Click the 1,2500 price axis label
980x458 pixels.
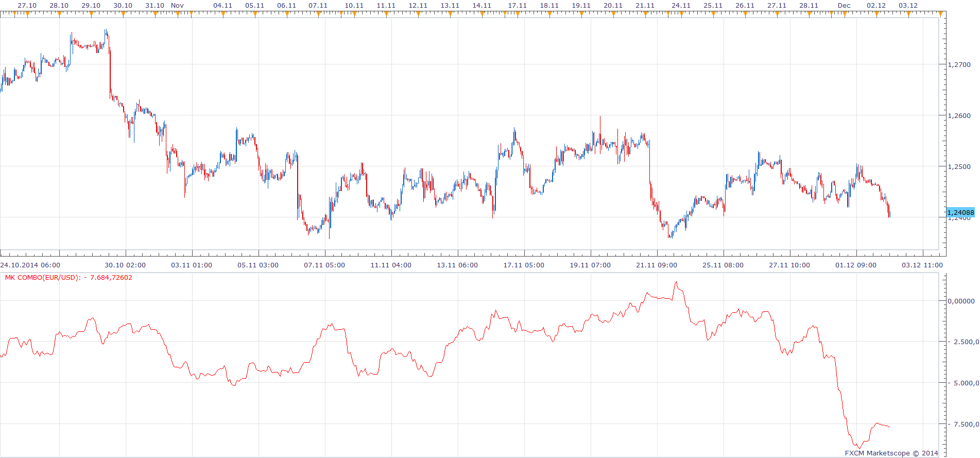pos(959,167)
